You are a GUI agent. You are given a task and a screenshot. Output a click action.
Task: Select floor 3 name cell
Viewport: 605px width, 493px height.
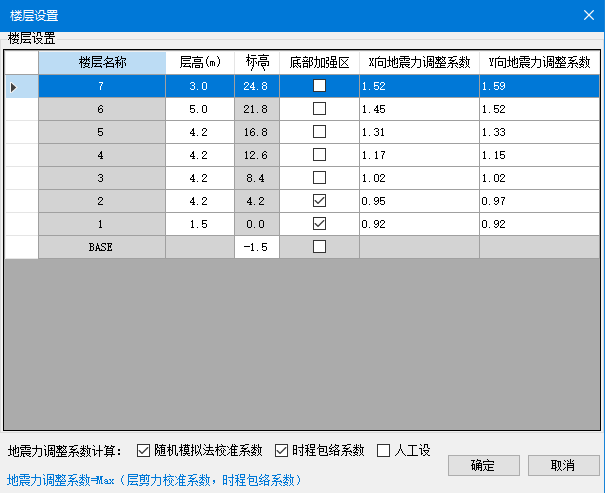pyautogui.click(x=102, y=178)
